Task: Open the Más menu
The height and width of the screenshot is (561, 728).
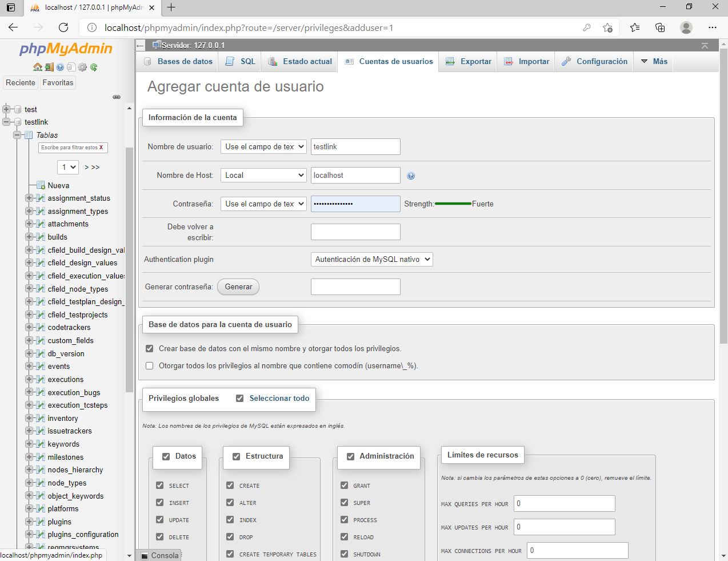Action: click(x=654, y=61)
